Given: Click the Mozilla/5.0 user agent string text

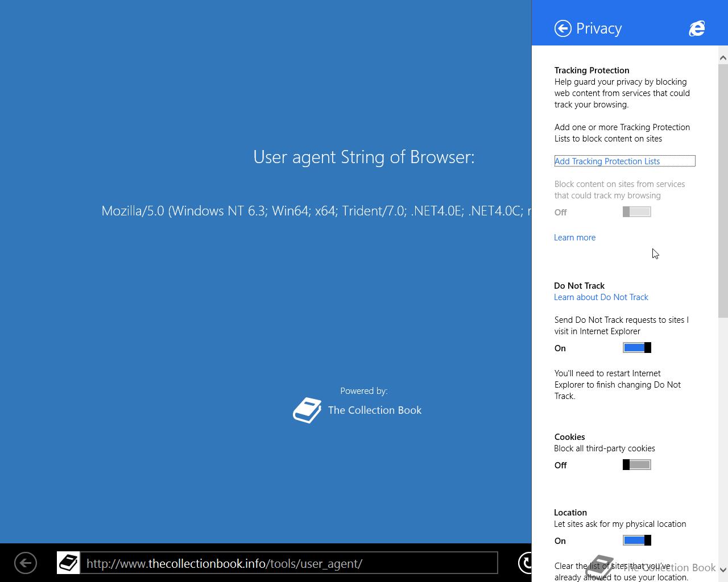Looking at the screenshot, I should [316, 211].
